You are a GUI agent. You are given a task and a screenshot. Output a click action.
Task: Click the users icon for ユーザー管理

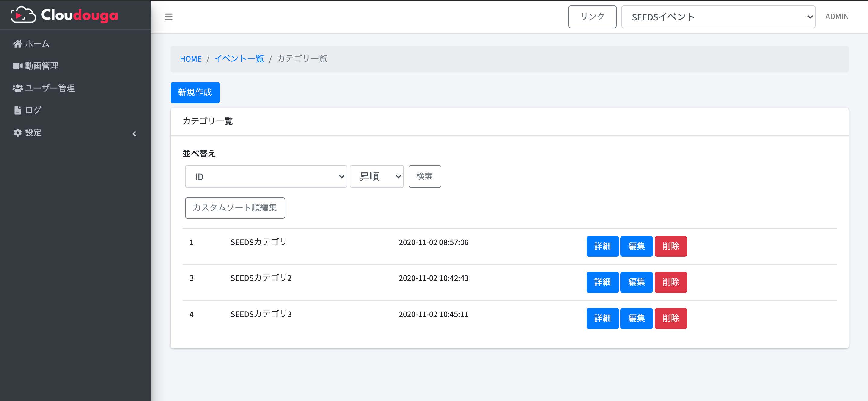pyautogui.click(x=17, y=88)
